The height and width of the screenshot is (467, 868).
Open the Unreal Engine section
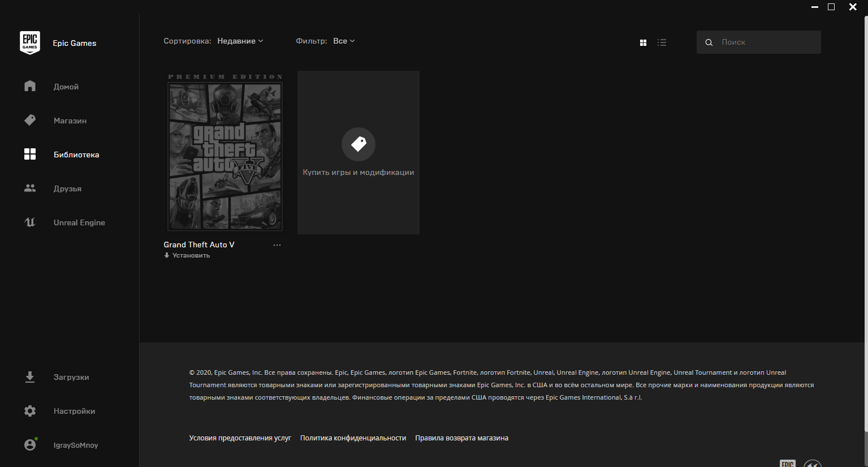click(x=79, y=222)
